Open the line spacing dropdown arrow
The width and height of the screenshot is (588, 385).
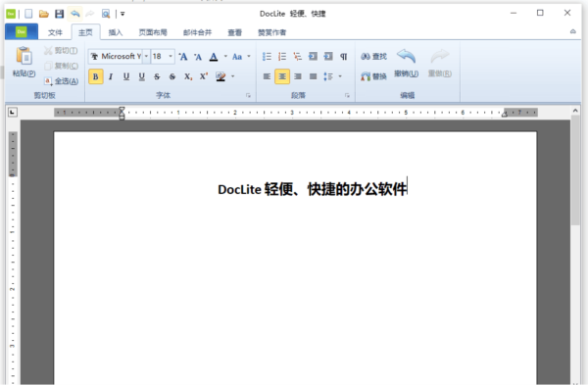click(340, 76)
